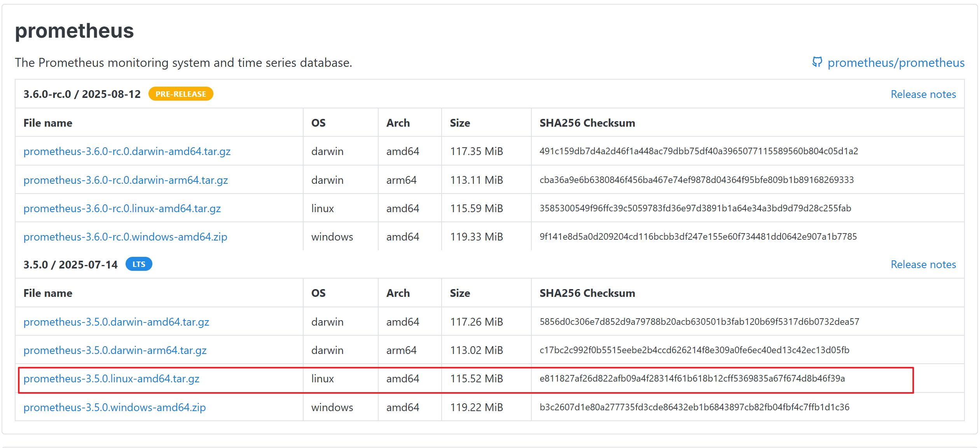Download prometheus-3.6.0-rc.0.linux-amd64.tar.gz
Screen dimensions: 980x448
point(122,208)
